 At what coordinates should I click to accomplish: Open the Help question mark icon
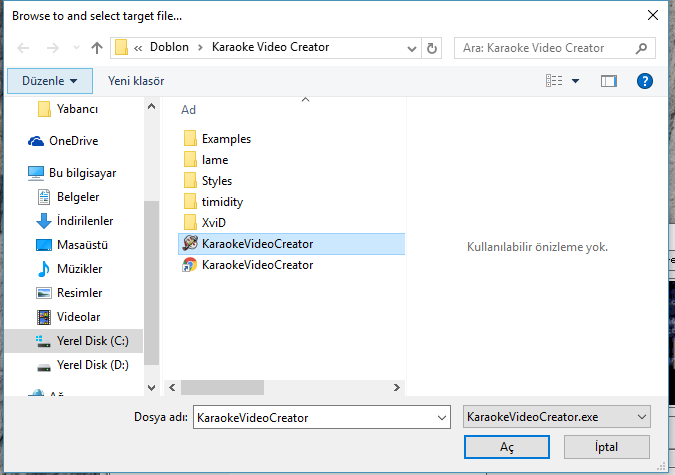pos(644,80)
